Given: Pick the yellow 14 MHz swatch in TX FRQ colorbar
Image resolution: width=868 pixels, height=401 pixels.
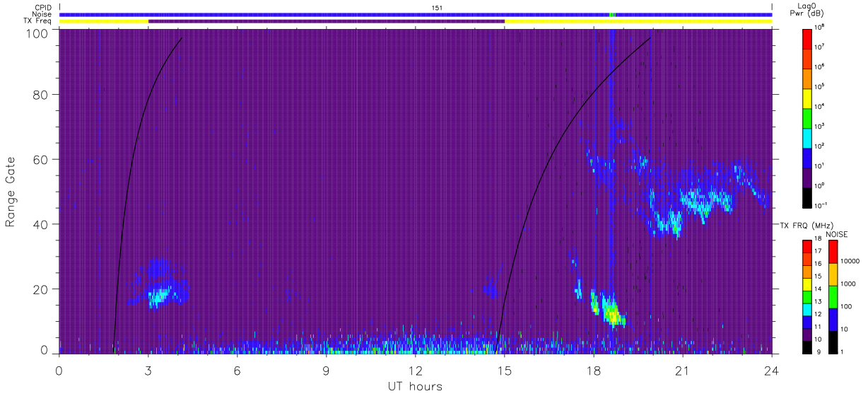Looking at the screenshot, I should 807,284.
